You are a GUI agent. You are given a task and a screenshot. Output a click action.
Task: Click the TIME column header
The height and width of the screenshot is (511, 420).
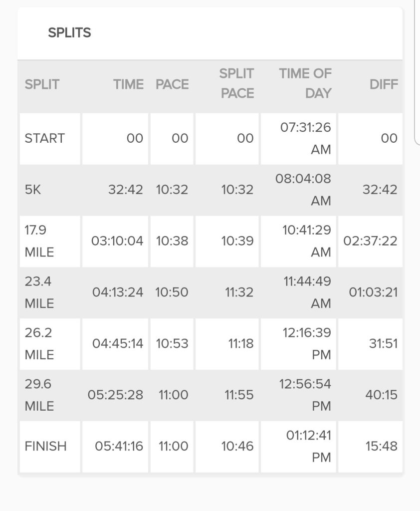128,84
